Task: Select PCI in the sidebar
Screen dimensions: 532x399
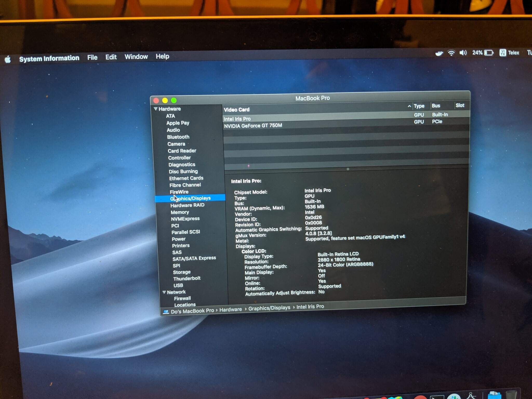Action: [x=175, y=225]
